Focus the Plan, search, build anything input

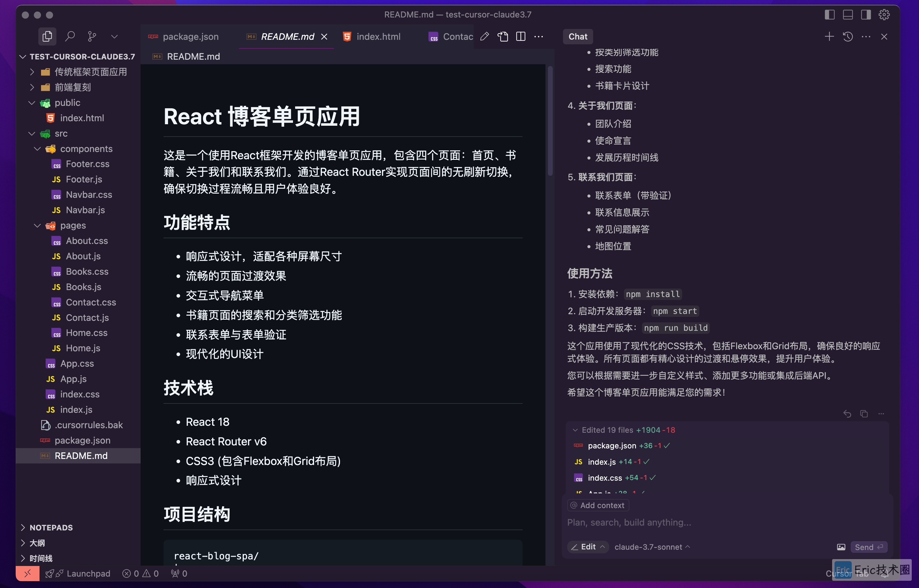tap(727, 522)
